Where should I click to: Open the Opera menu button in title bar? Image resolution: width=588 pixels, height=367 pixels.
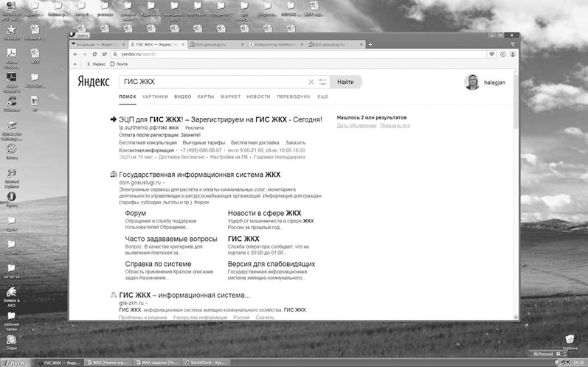click(79, 35)
